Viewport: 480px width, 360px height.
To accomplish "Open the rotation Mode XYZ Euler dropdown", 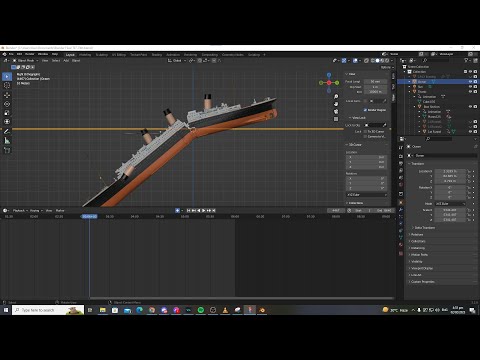I will 450,203.
